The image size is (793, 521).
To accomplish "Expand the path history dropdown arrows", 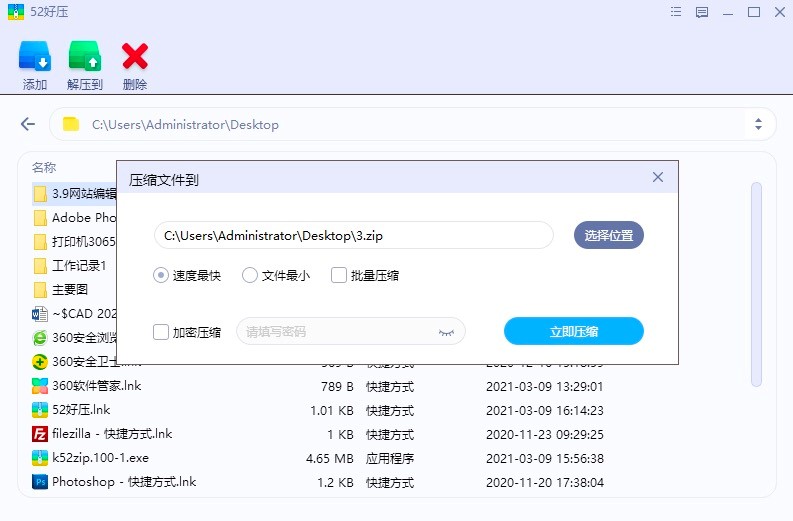I will (x=758, y=124).
